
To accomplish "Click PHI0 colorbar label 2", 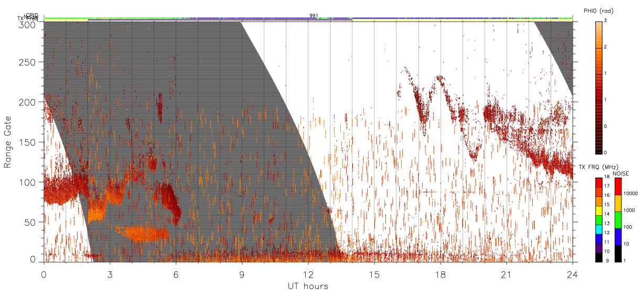I will click(606, 48).
